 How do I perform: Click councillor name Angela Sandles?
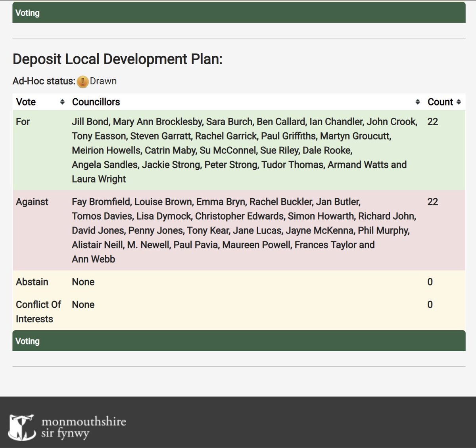click(x=104, y=165)
